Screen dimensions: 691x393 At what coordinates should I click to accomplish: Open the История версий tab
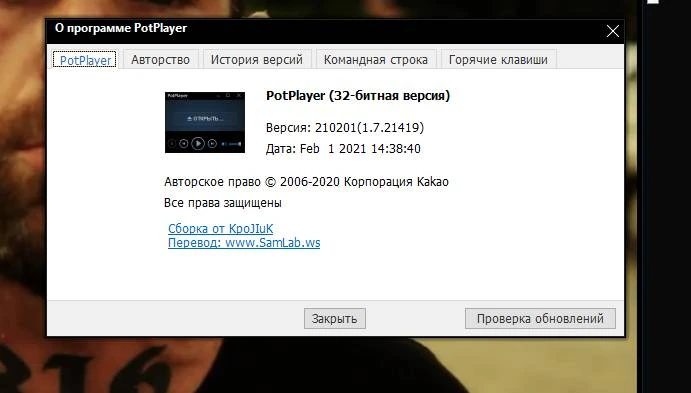click(x=256, y=59)
